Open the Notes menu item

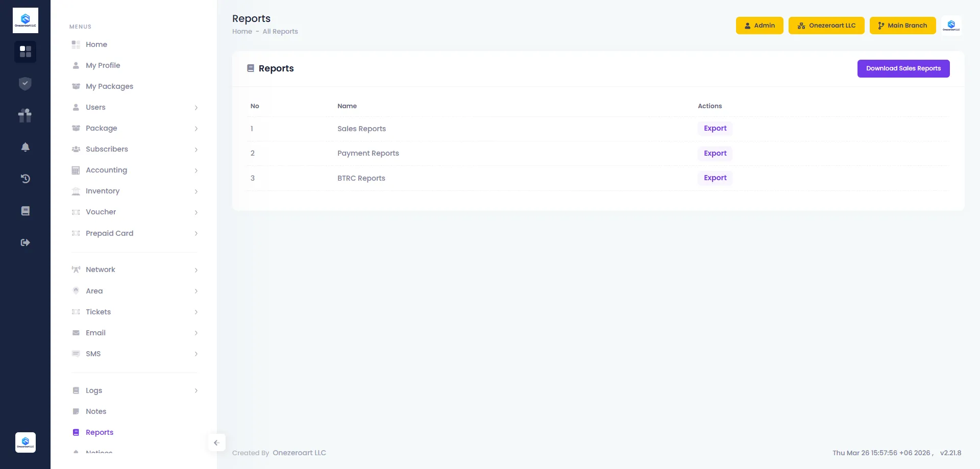click(96, 411)
